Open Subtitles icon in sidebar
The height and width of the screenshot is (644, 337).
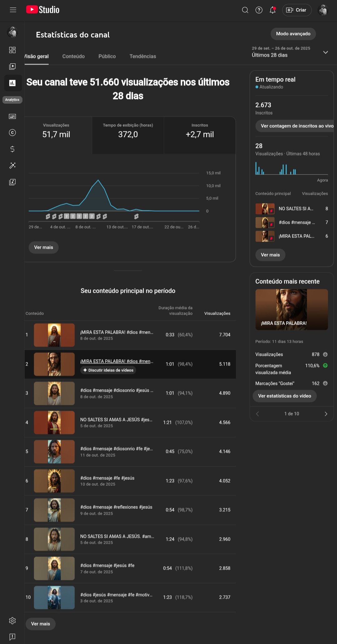(x=12, y=116)
